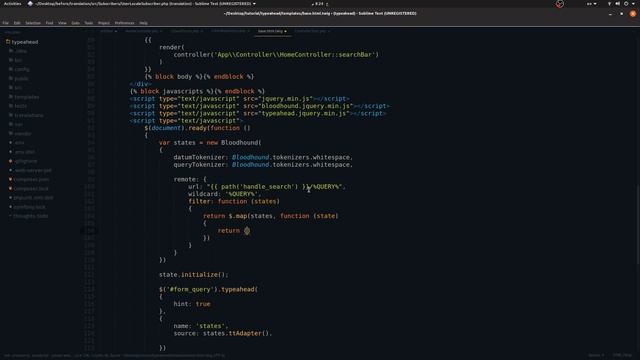The height and width of the screenshot is (360, 640).
Task: Click the "name: 'states'" line
Action: coord(200,326)
